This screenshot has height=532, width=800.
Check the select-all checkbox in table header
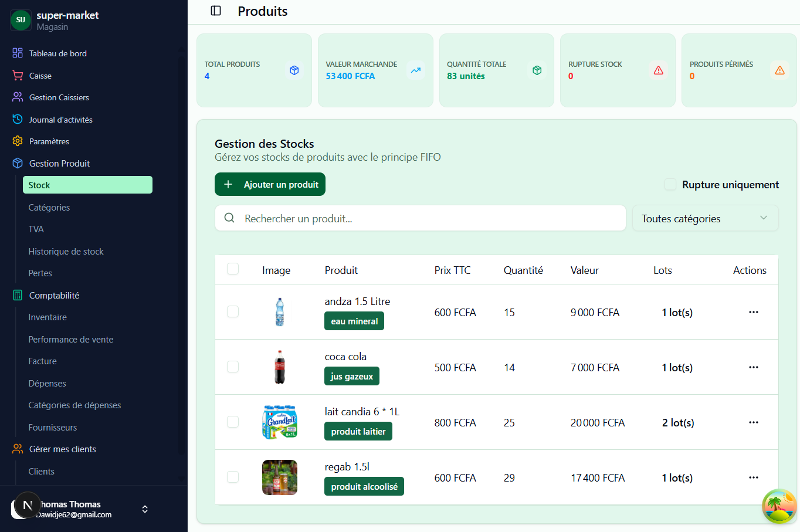233,269
